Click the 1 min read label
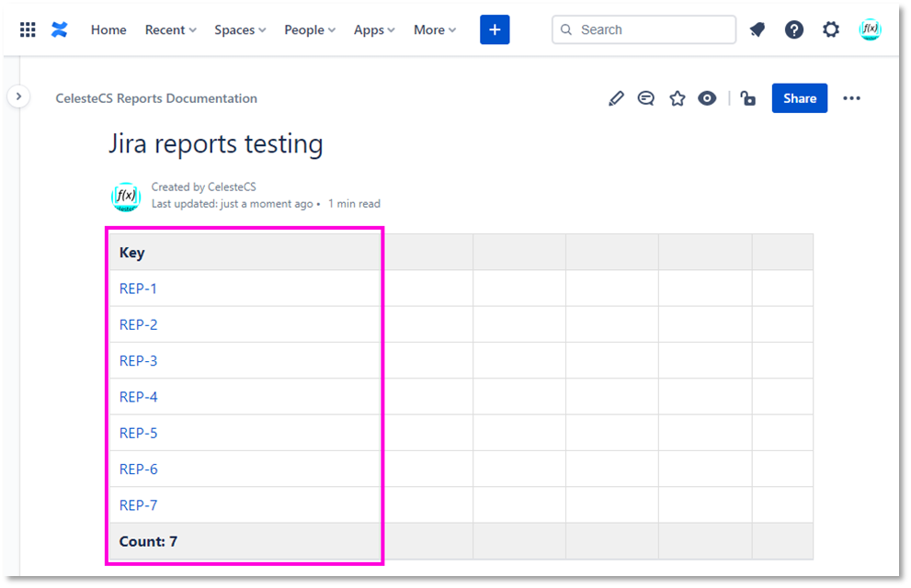This screenshot has width=911, height=588. tap(355, 204)
